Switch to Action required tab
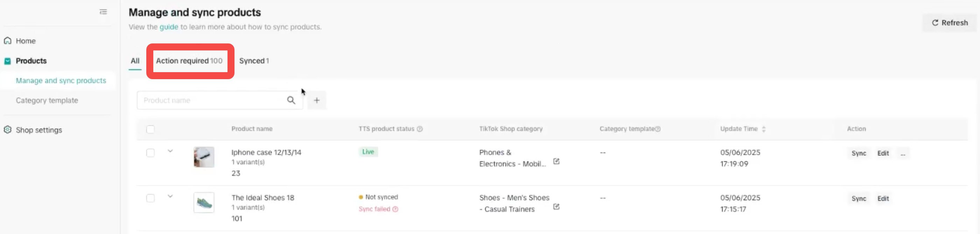This screenshot has width=980, height=234. click(189, 61)
